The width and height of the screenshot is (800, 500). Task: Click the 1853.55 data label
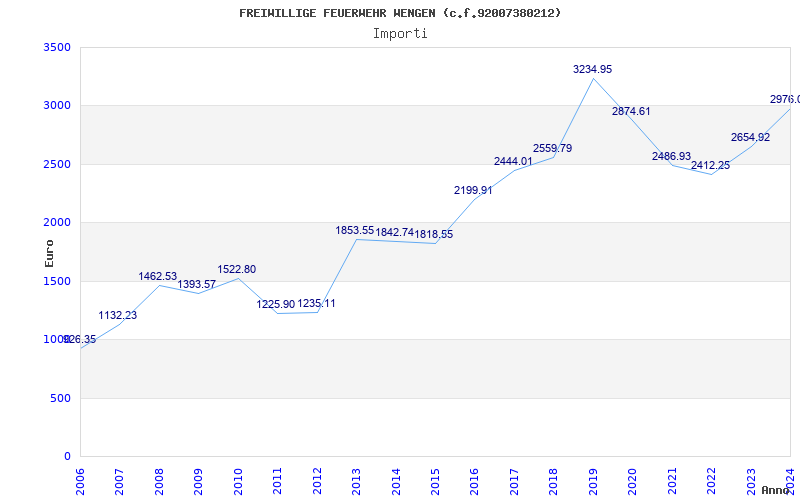tap(355, 230)
